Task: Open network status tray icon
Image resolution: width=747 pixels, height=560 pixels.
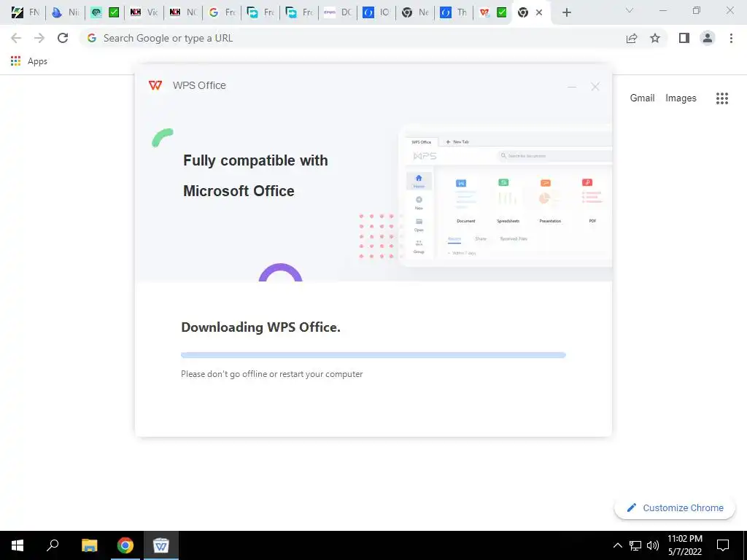Action: coord(635,545)
